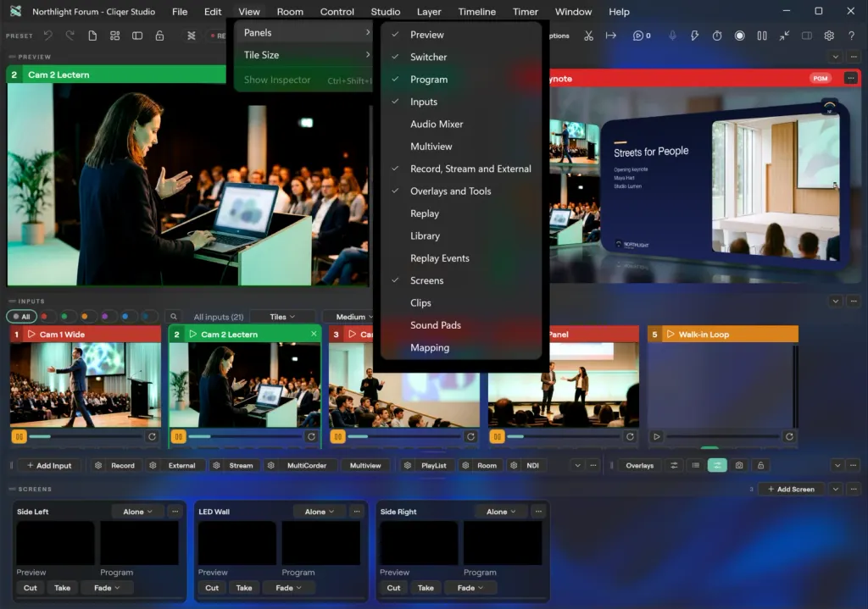Open the gear next to NDI button
This screenshot has width=868, height=609.
click(514, 465)
